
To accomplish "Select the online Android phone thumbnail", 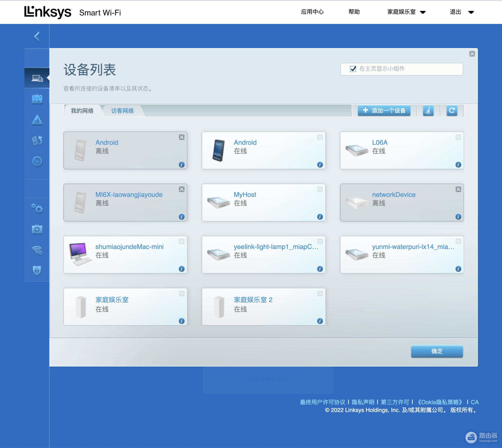I will coord(218,150).
